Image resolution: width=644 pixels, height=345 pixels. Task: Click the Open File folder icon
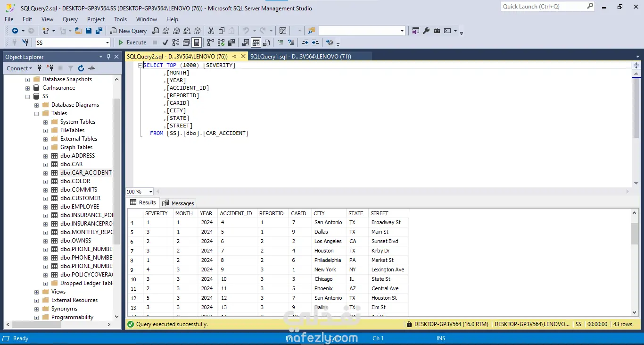[x=78, y=31]
